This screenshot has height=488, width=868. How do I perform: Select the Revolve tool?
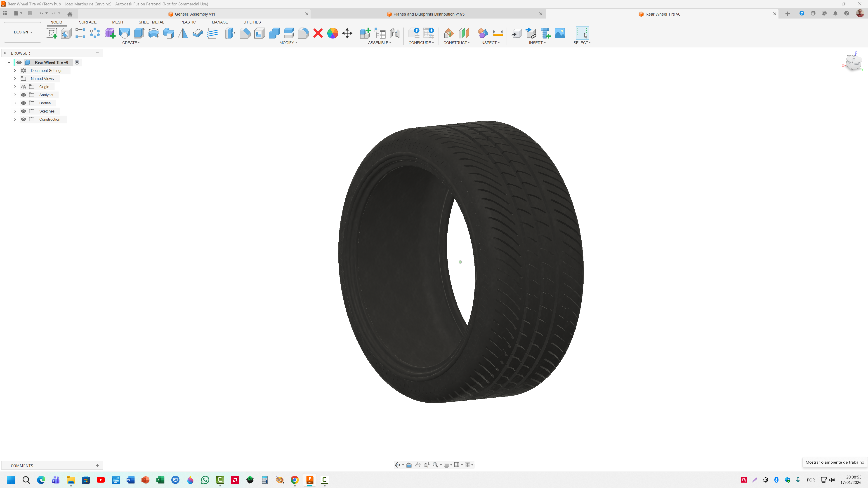[154, 33]
